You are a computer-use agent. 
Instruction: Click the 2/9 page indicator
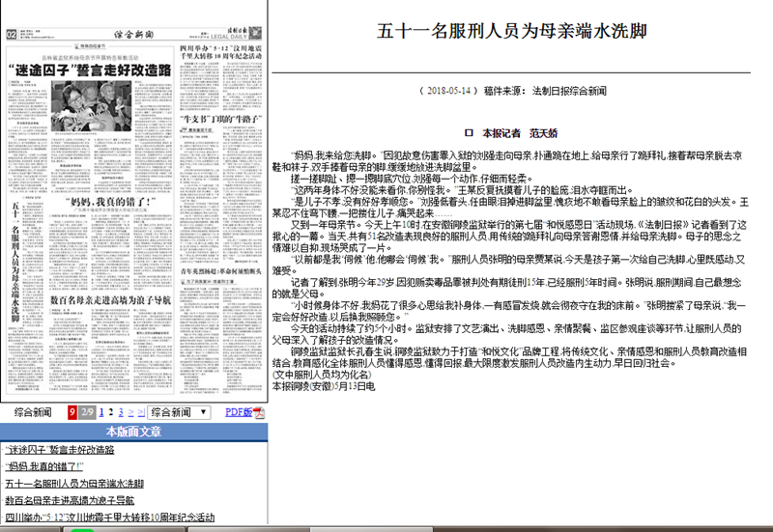point(87,412)
